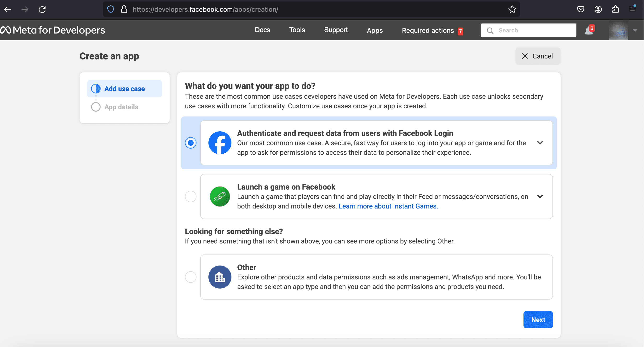Screen dimensions: 644x347
Task: Open the profile account dropdown arrow
Action: [x=635, y=30]
